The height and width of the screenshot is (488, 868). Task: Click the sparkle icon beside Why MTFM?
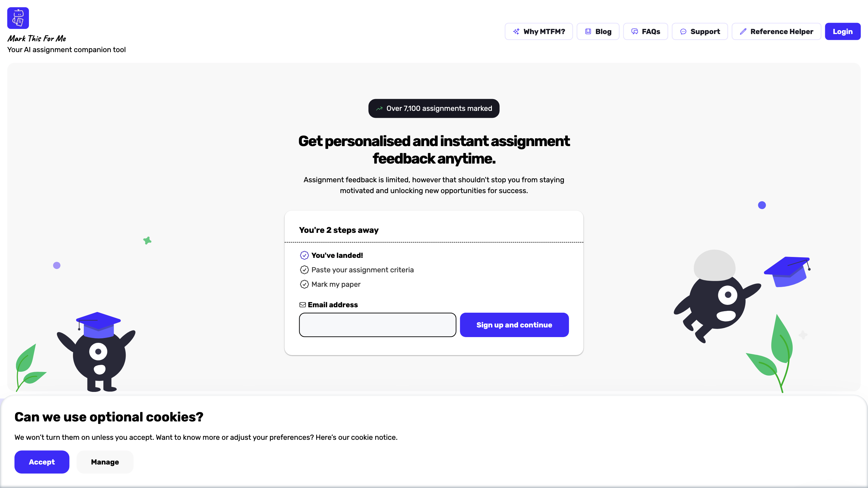[516, 32]
